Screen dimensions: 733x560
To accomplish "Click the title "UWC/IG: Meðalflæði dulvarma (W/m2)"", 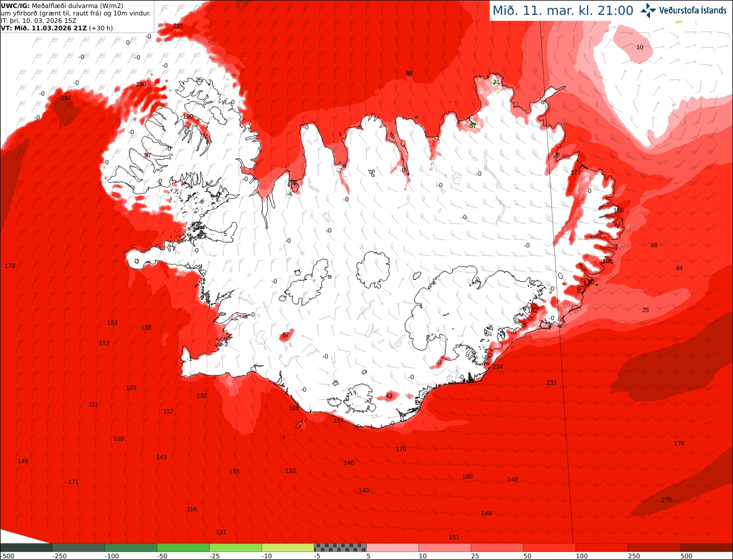I will tap(62, 5).
